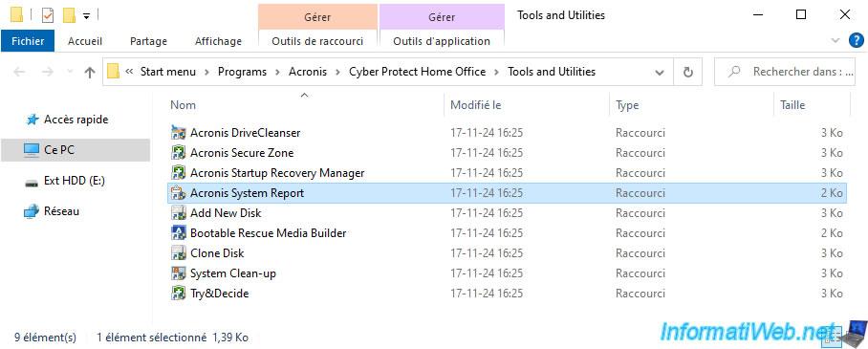Image resolution: width=868 pixels, height=349 pixels.
Task: Sort by the Taille column header
Action: (792, 105)
